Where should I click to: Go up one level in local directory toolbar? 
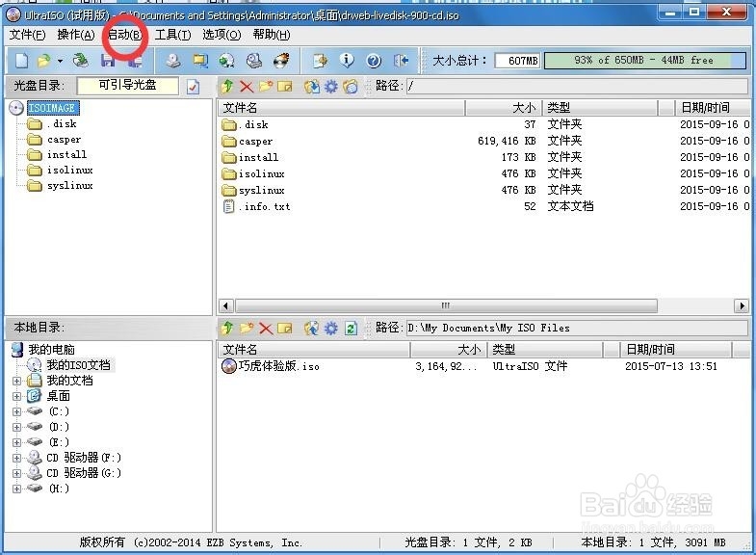[x=227, y=329]
